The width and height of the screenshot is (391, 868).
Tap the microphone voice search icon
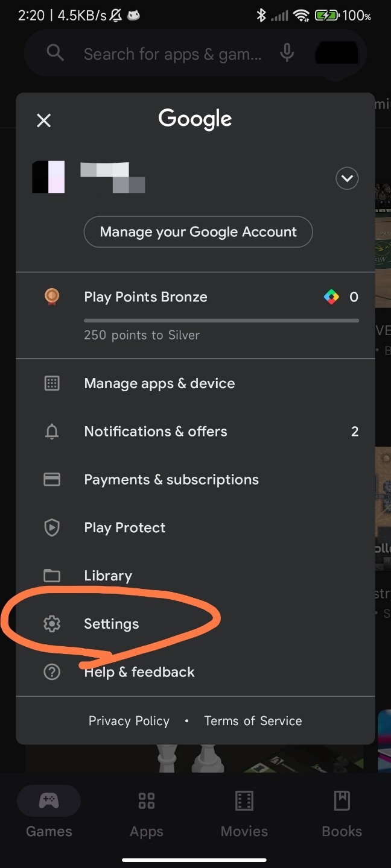pyautogui.click(x=287, y=53)
